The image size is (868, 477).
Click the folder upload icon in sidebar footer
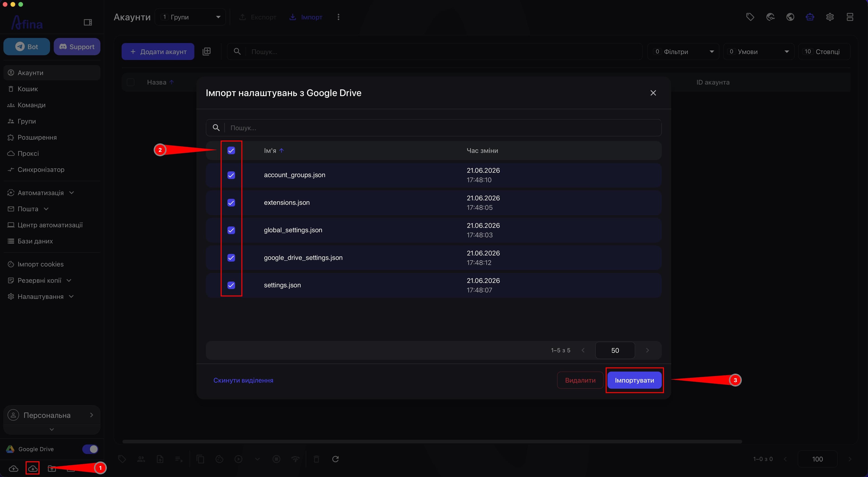click(x=52, y=468)
